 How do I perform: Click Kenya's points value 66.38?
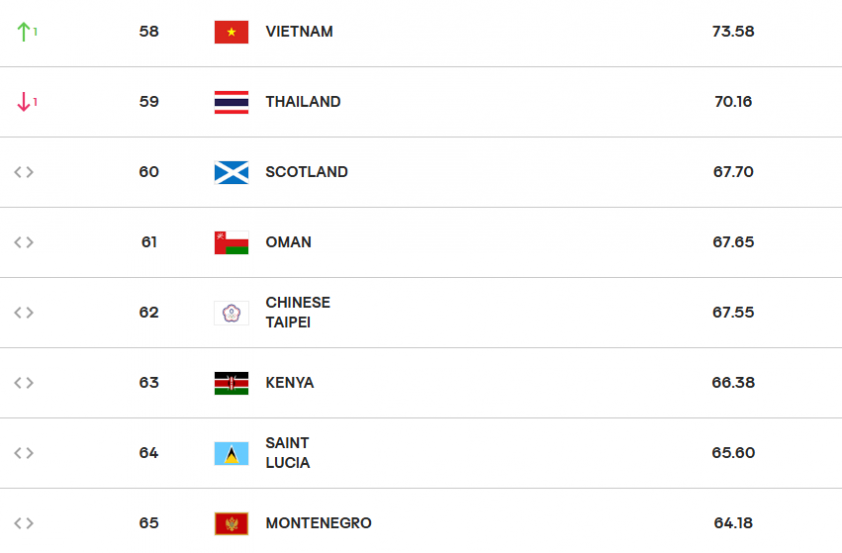(733, 383)
